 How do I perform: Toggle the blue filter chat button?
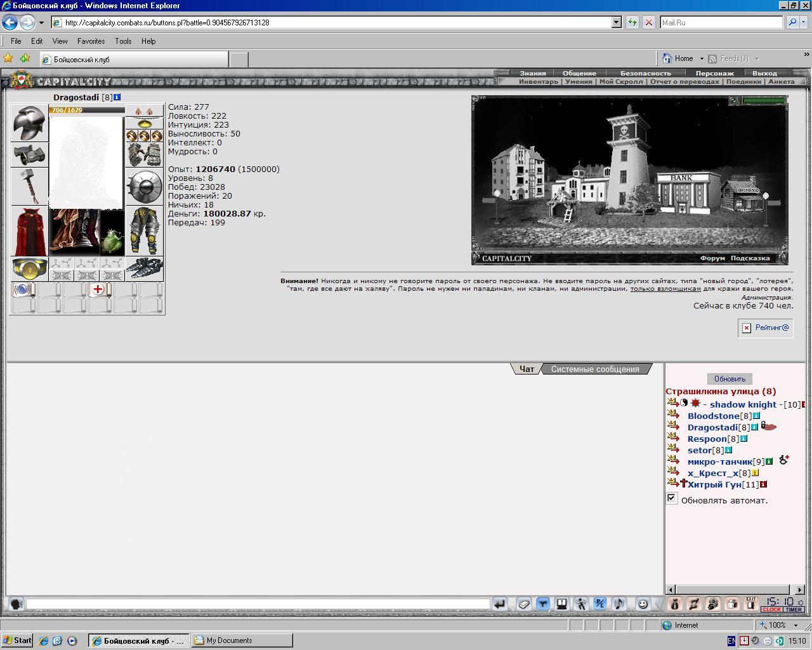(543, 604)
